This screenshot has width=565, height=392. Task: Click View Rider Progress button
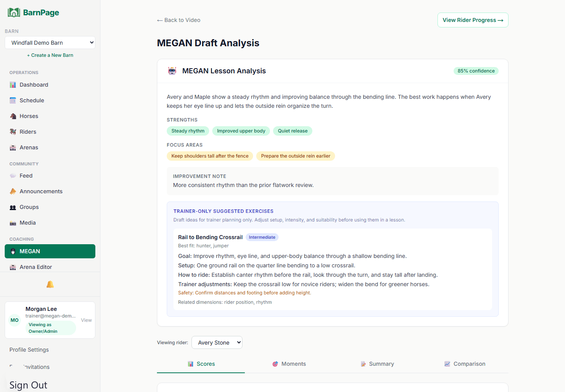point(473,20)
